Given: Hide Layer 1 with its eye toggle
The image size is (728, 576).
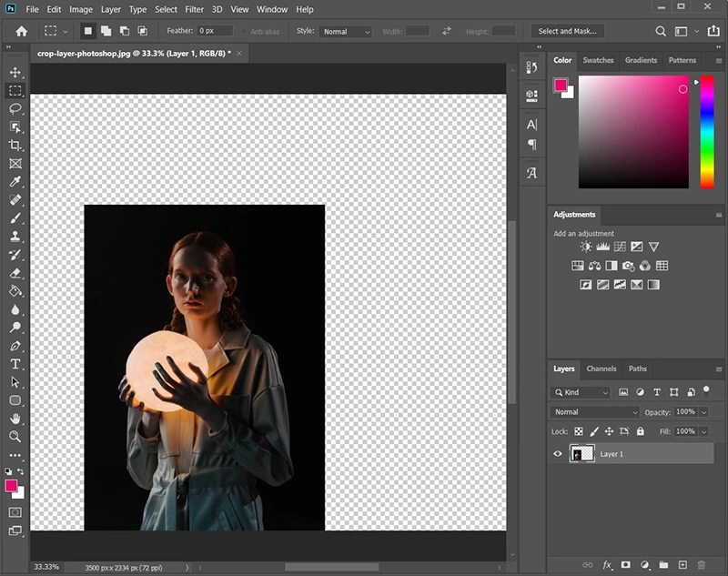Looking at the screenshot, I should (x=558, y=453).
